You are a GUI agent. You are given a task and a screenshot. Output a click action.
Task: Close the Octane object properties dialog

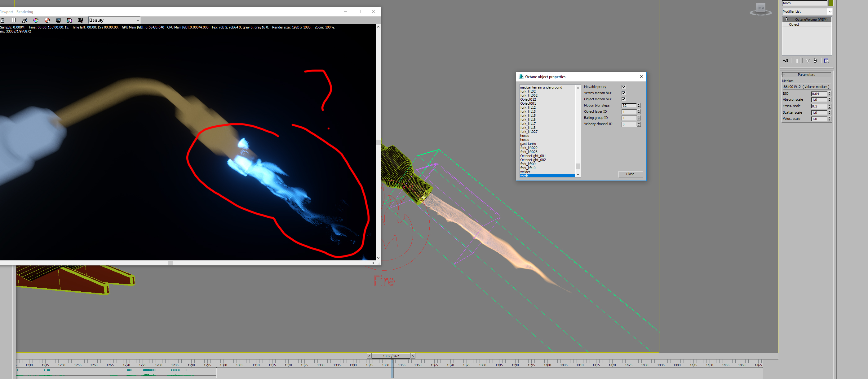pos(630,174)
